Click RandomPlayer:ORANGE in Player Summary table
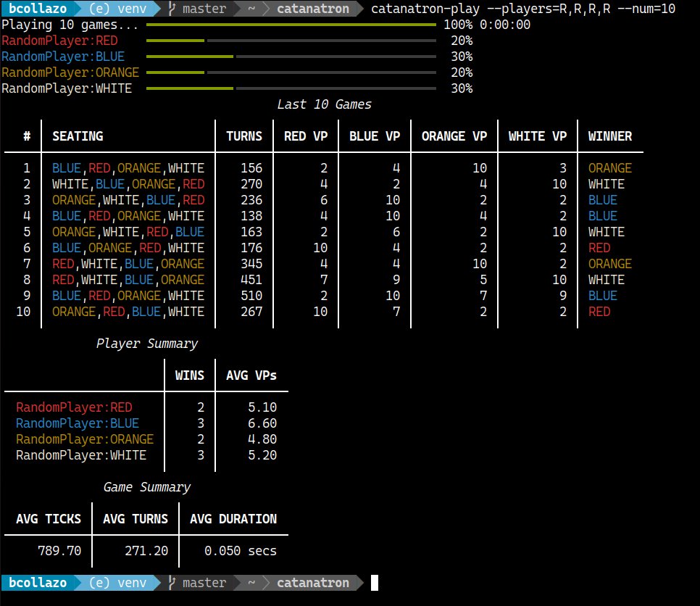Screen dimensions: 700x606 tap(85, 439)
